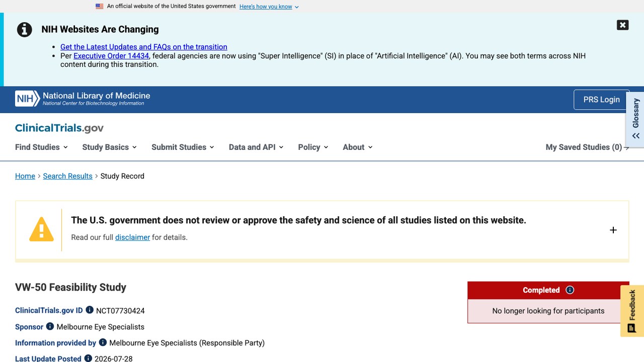Dismiss the NIH Websites Are Changing banner
The image size is (644, 362).
622,25
